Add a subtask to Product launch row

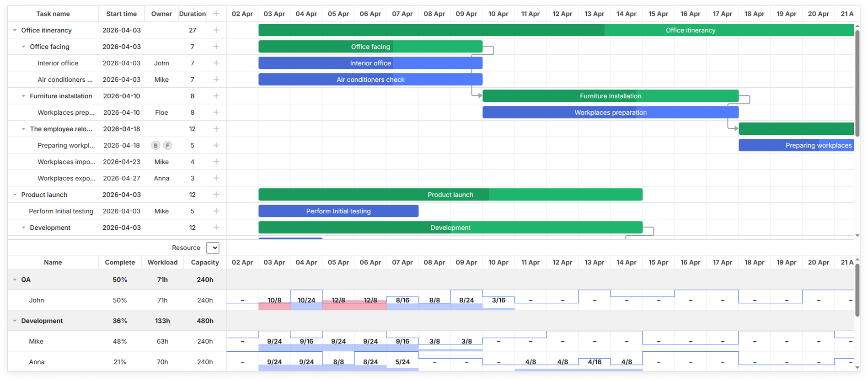tap(216, 195)
